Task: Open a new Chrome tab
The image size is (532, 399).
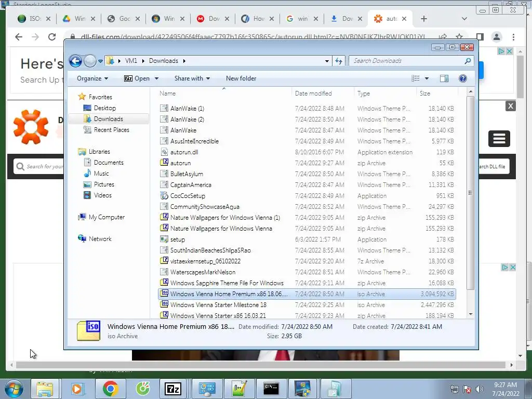Action: click(x=424, y=19)
